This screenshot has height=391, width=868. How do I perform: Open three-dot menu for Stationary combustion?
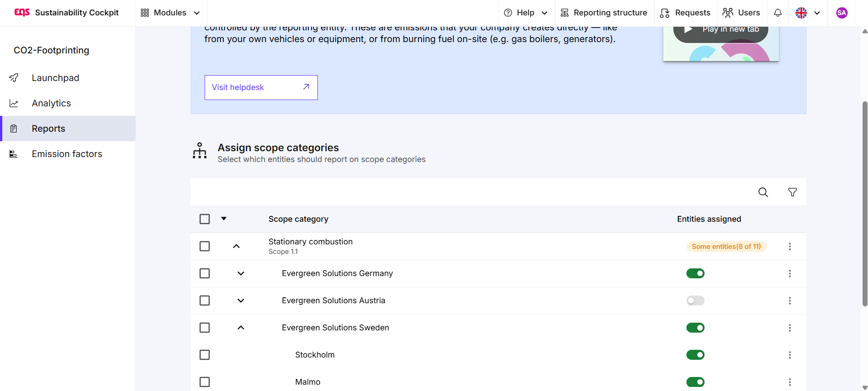pos(790,247)
